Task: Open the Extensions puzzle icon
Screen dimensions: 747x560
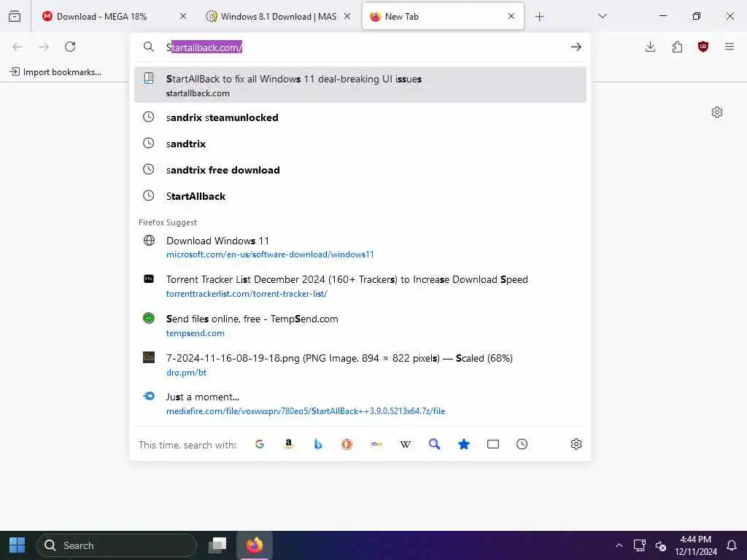Action: click(677, 47)
